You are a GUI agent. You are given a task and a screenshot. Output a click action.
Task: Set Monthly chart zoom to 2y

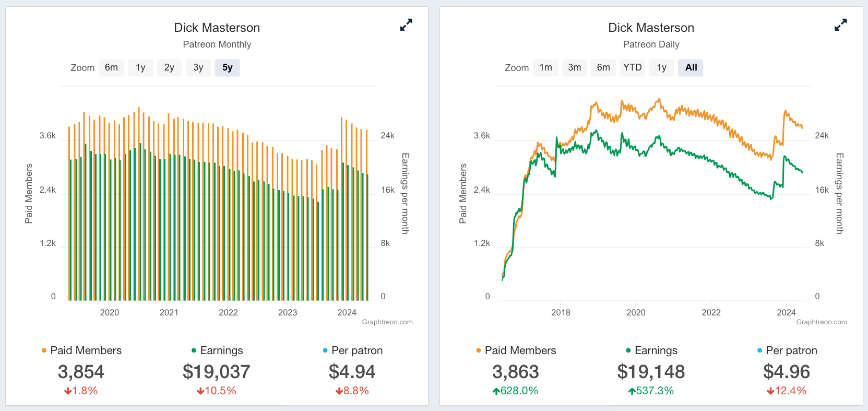click(169, 67)
